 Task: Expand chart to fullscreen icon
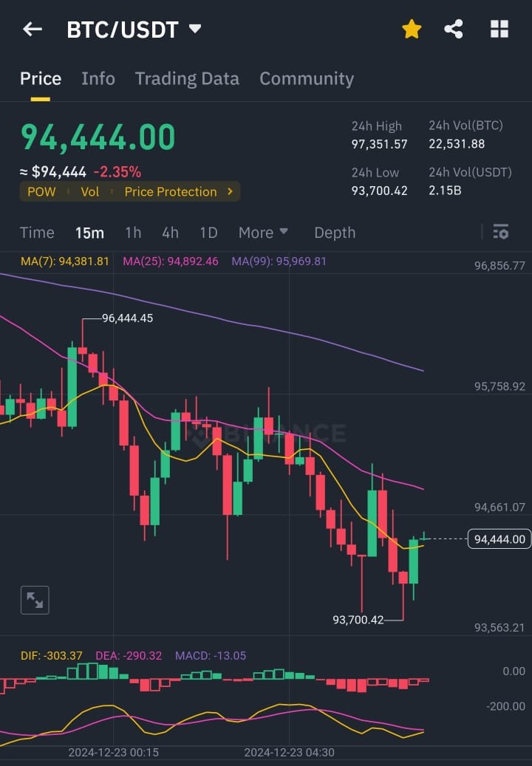click(35, 600)
